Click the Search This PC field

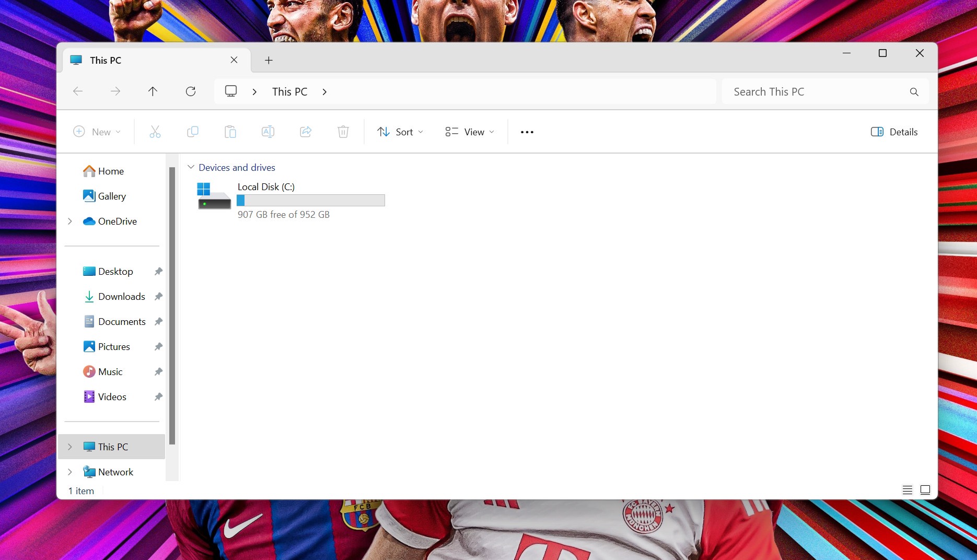815,92
